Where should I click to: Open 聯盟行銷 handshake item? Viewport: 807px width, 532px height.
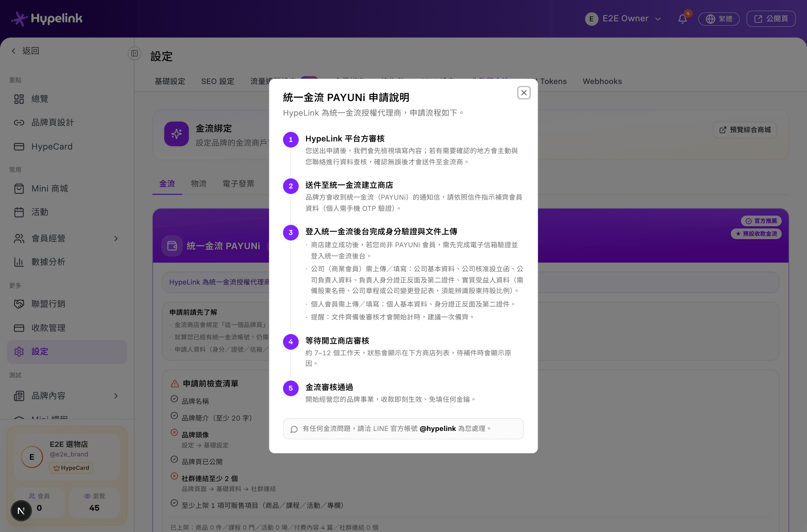pyautogui.click(x=67, y=304)
